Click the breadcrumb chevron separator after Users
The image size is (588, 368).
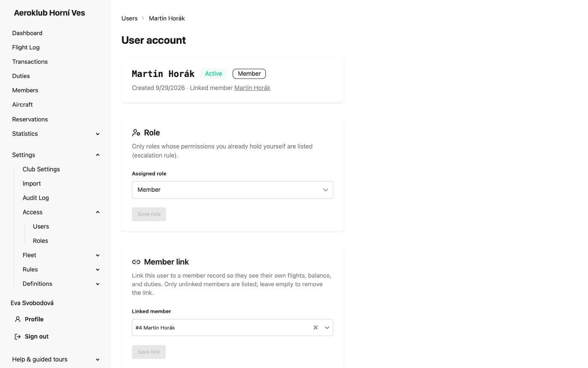pyautogui.click(x=143, y=18)
